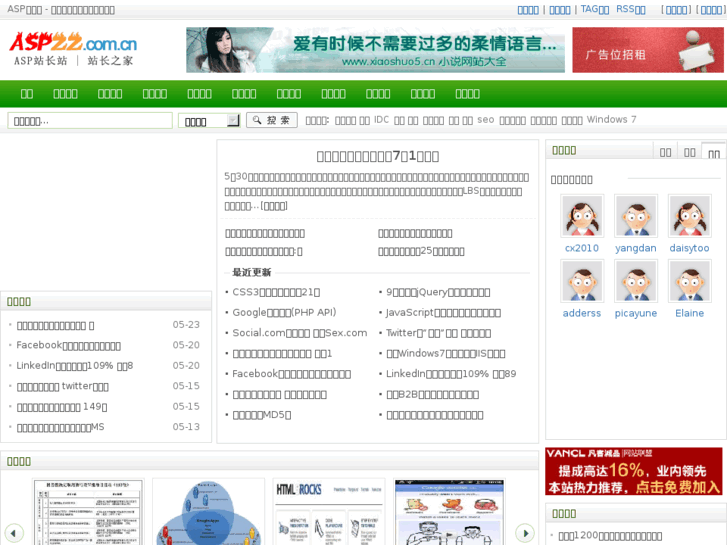Image resolution: width=727 pixels, height=545 pixels.
Task: Click the first green navigation menu item
Action: 27,94
